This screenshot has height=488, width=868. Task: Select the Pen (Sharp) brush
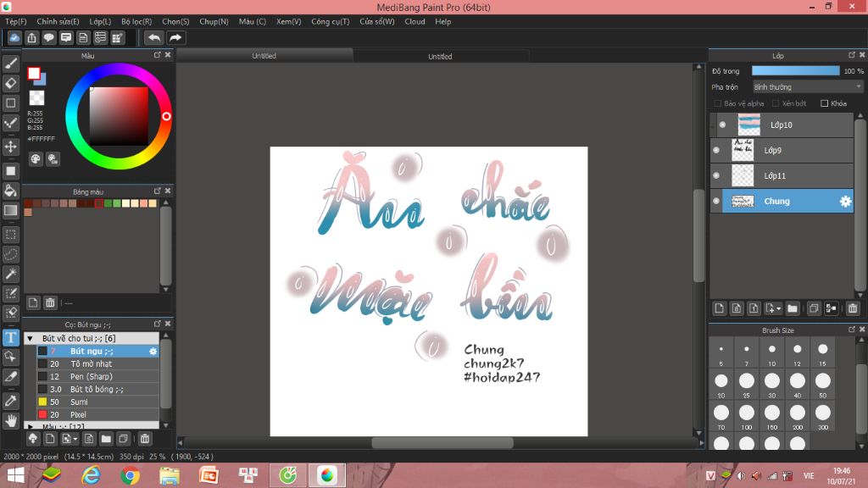[97, 376]
